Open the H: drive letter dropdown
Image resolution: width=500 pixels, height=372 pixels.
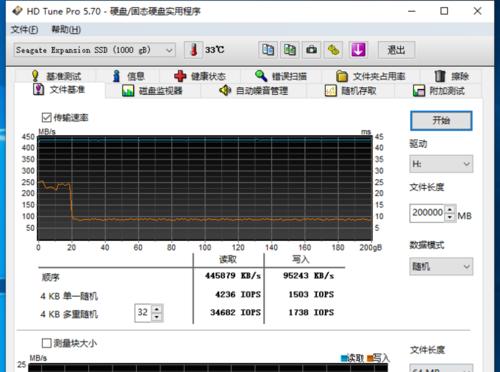tap(441, 164)
